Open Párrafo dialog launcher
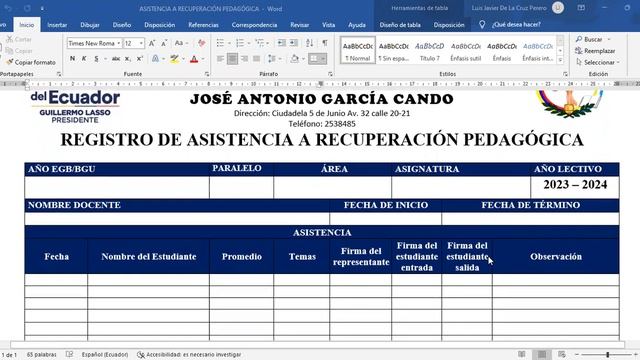This screenshot has width=640, height=360. (330, 74)
